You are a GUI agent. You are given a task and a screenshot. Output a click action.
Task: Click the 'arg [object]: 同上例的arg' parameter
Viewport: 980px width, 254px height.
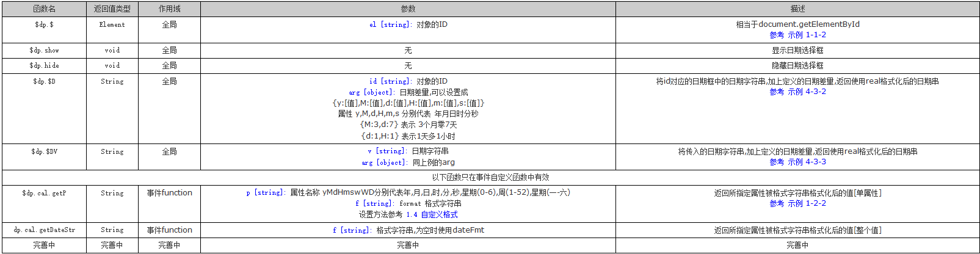point(408,162)
